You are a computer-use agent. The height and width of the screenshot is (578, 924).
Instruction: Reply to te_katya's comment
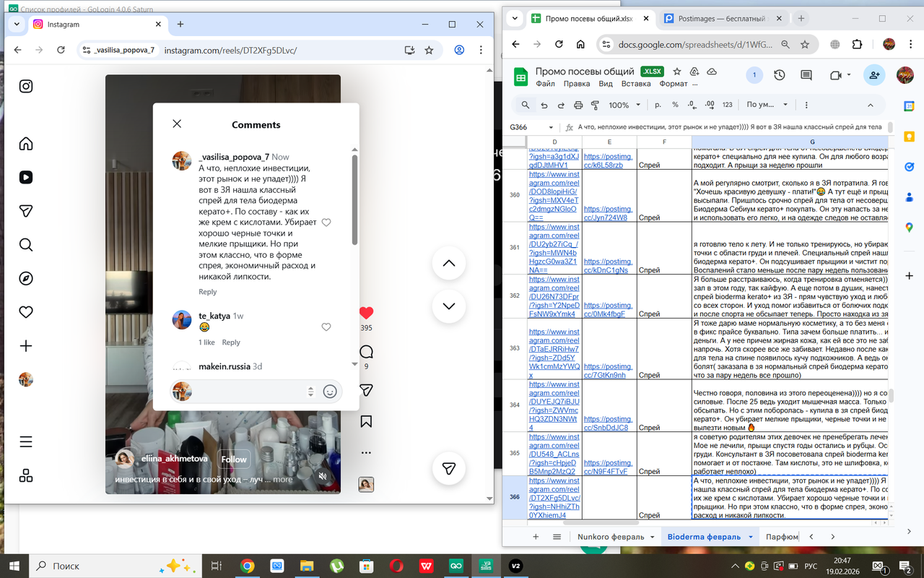pos(231,342)
